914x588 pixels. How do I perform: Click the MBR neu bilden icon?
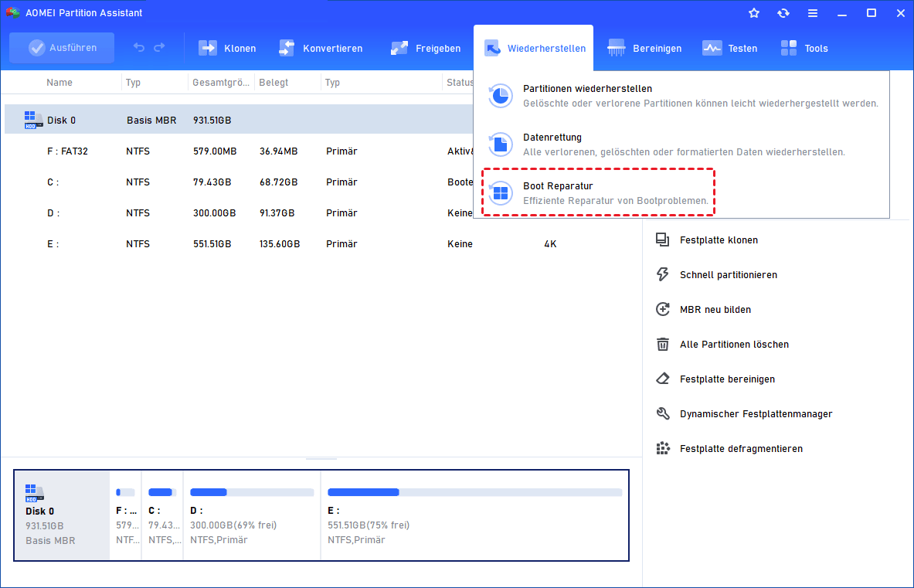(x=662, y=310)
